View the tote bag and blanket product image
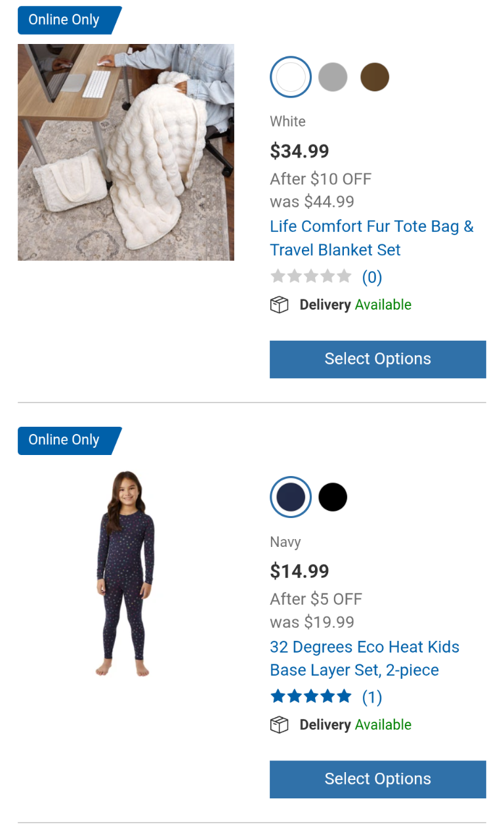Image resolution: width=504 pixels, height=824 pixels. (126, 152)
